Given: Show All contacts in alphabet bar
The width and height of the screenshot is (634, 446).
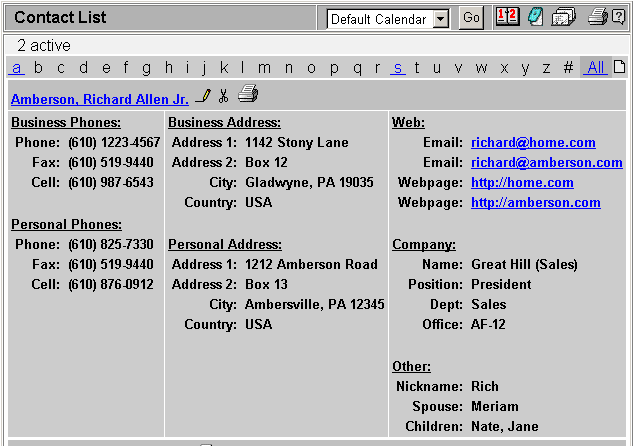Looking at the screenshot, I should [596, 68].
